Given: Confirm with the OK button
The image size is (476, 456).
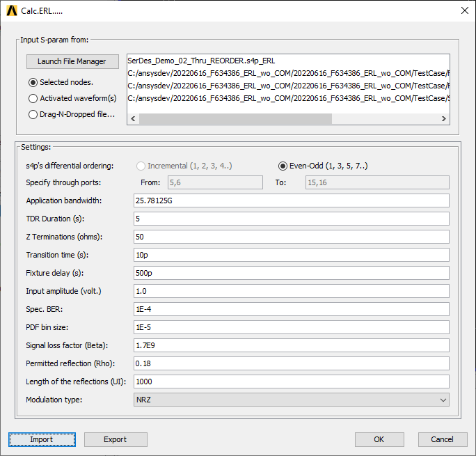Looking at the screenshot, I should click(x=379, y=439).
